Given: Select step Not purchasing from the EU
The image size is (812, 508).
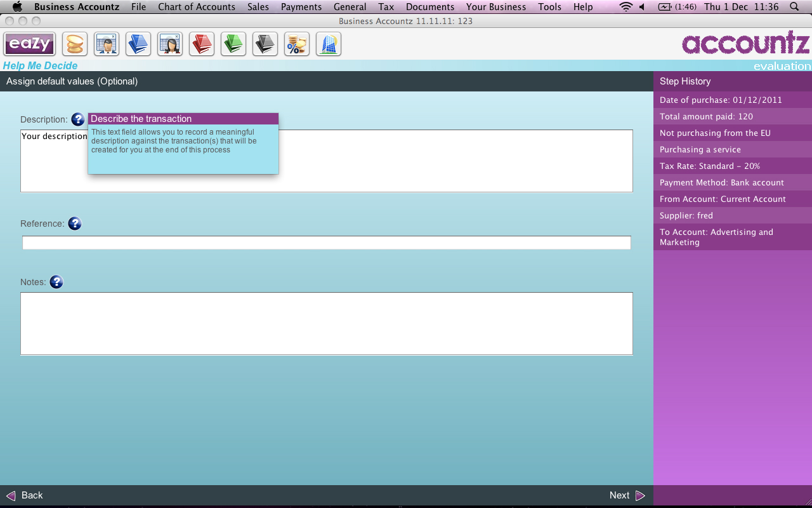Looking at the screenshot, I should [733, 133].
